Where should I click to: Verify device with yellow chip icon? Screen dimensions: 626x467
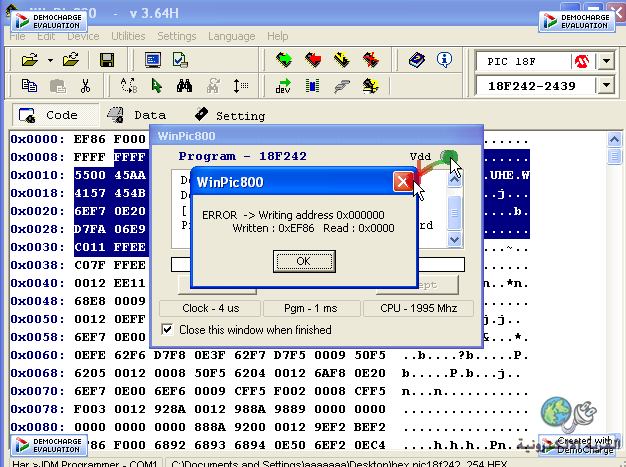point(342,60)
